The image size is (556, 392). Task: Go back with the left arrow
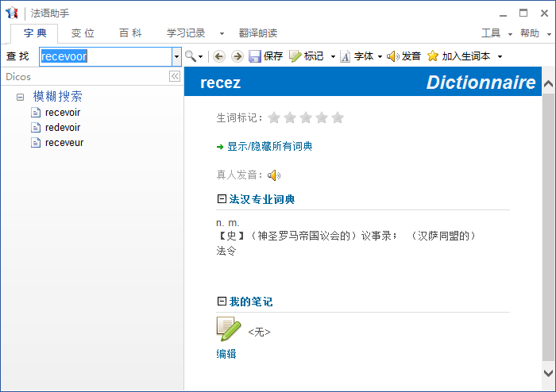point(219,56)
